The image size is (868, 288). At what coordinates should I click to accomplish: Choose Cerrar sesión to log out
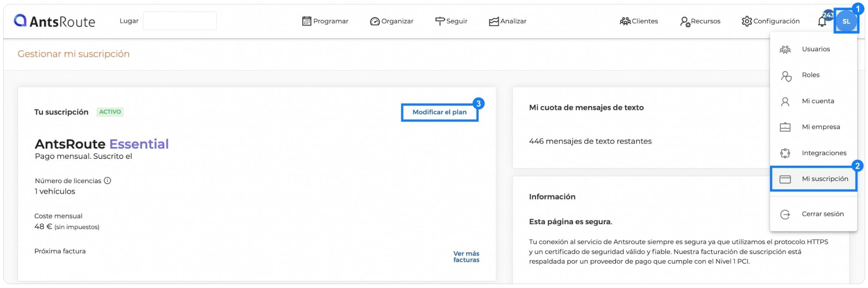click(814, 214)
